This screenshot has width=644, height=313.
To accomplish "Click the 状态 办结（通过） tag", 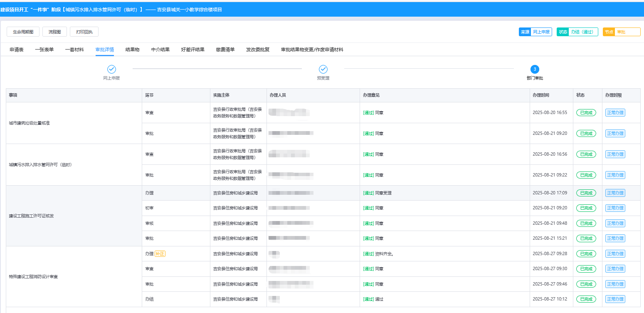I will point(577,32).
